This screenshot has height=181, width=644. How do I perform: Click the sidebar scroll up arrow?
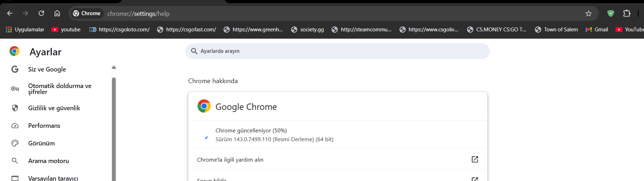[x=114, y=67]
